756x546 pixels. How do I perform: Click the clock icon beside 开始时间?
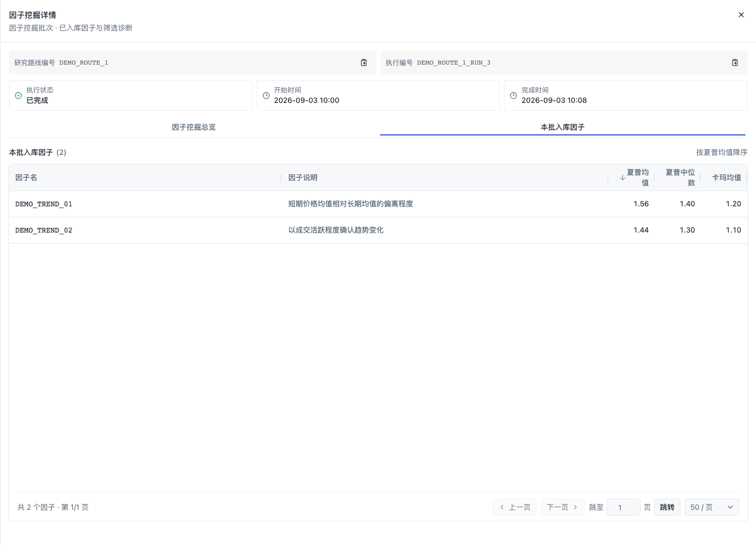point(266,96)
